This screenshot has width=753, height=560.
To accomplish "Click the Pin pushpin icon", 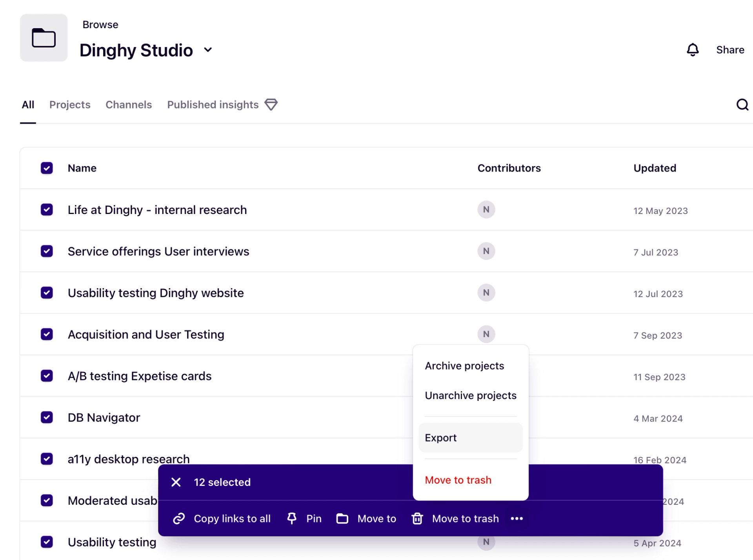I will pyautogui.click(x=292, y=518).
